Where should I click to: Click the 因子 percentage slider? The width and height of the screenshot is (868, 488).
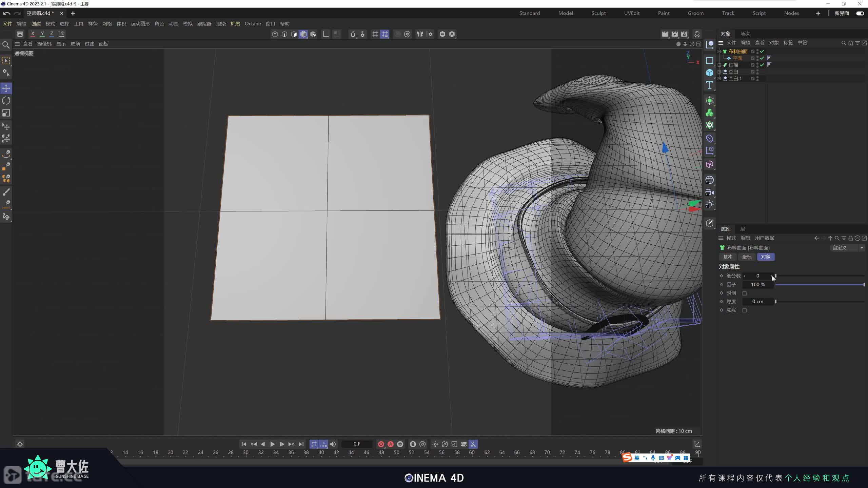coord(819,285)
